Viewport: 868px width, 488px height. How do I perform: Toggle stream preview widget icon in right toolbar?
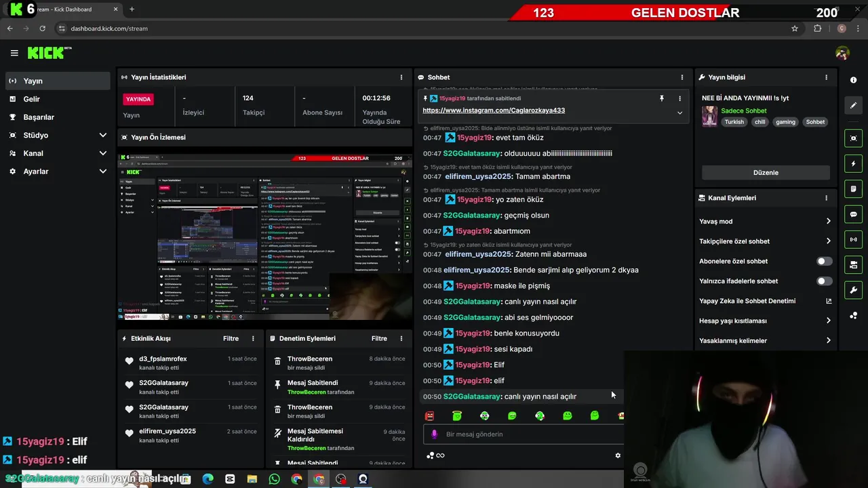tap(853, 138)
